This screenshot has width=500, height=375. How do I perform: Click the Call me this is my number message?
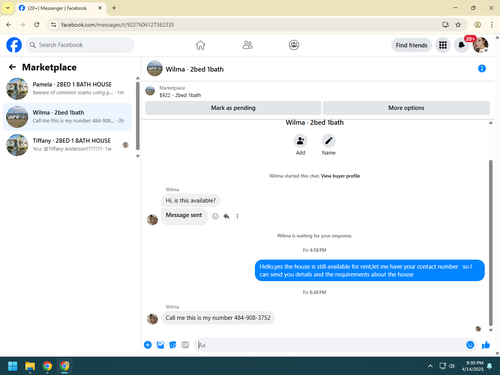pyautogui.click(x=218, y=318)
